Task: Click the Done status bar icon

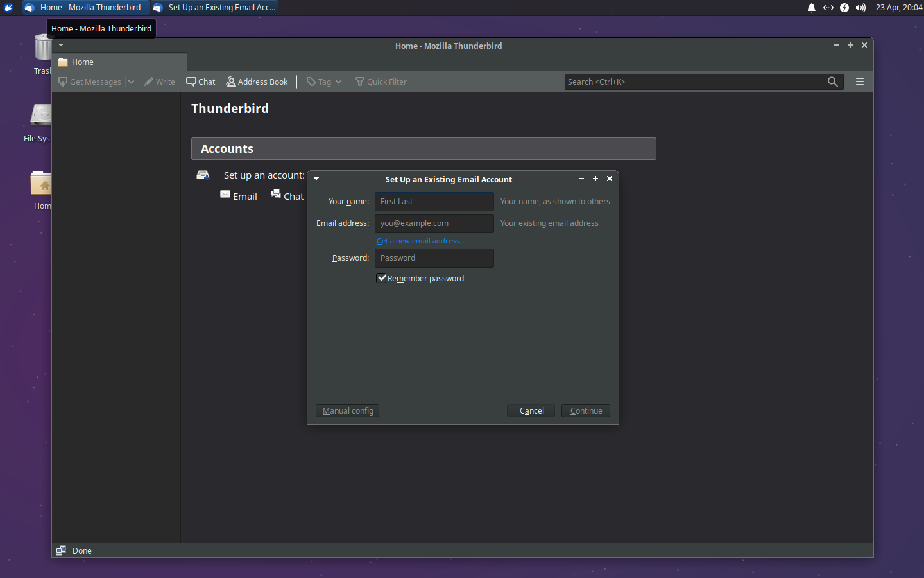Action: (61, 550)
